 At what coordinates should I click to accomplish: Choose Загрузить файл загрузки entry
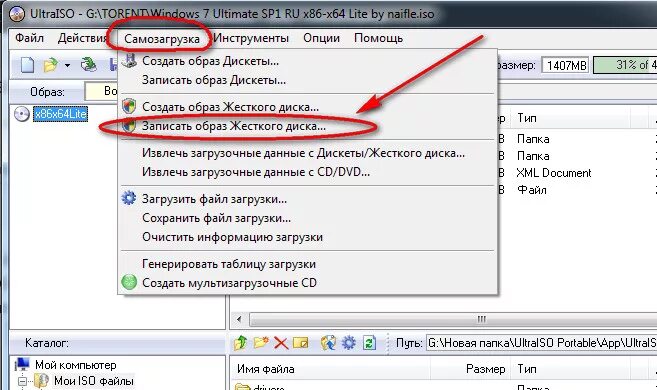308,199
